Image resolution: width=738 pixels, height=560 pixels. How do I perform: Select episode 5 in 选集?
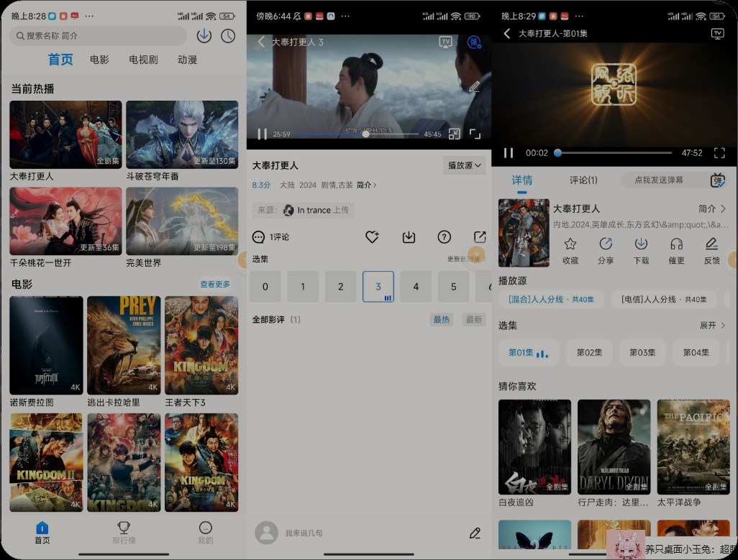453,286
